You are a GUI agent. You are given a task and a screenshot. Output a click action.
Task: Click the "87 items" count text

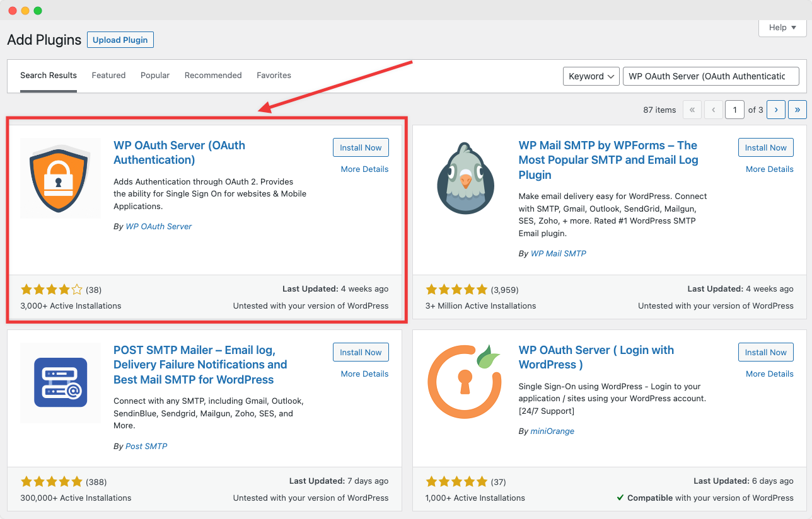[x=659, y=110]
